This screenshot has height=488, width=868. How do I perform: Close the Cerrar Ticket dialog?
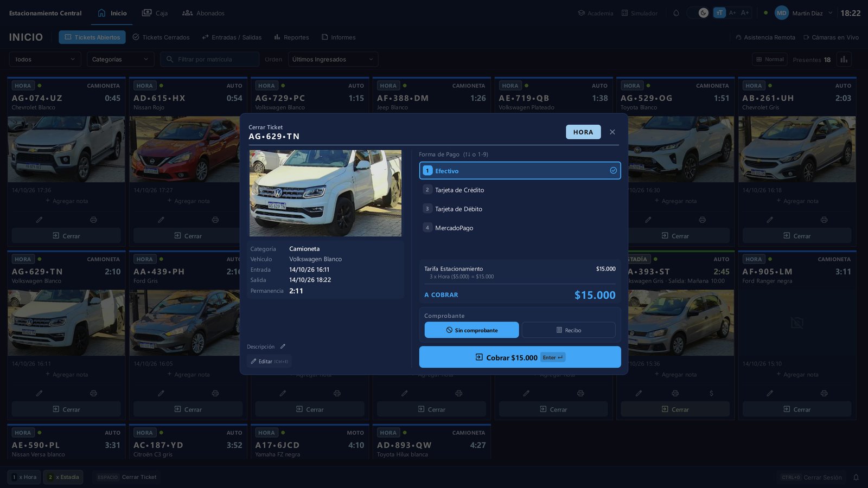[612, 132]
